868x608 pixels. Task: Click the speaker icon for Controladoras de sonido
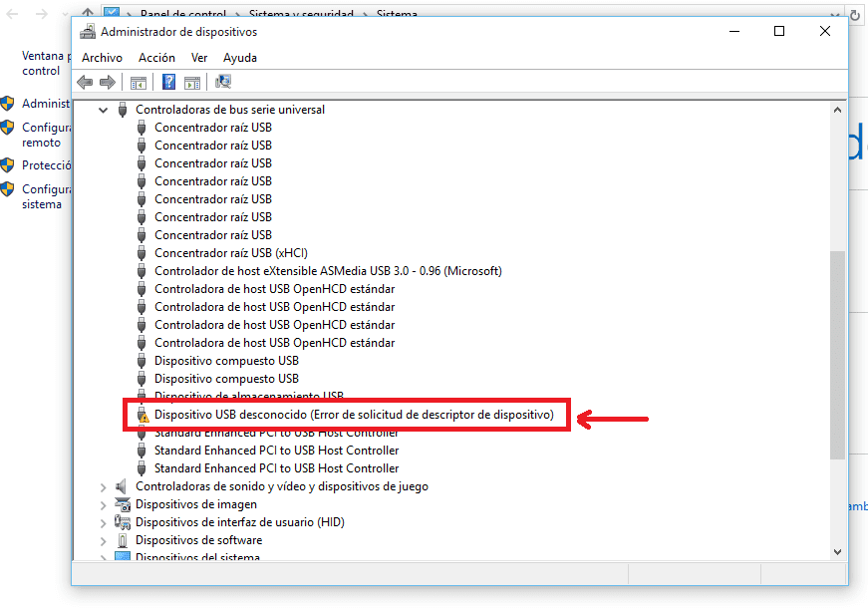(122, 486)
